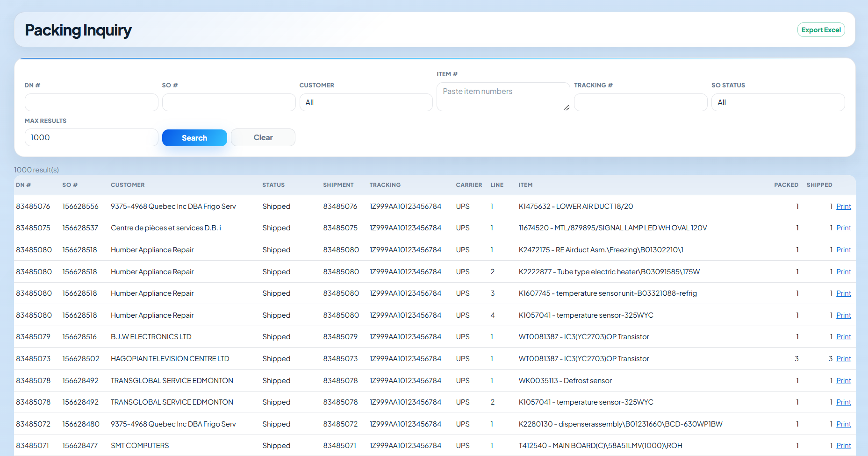
Task: Click the Export Excel button
Action: [821, 30]
